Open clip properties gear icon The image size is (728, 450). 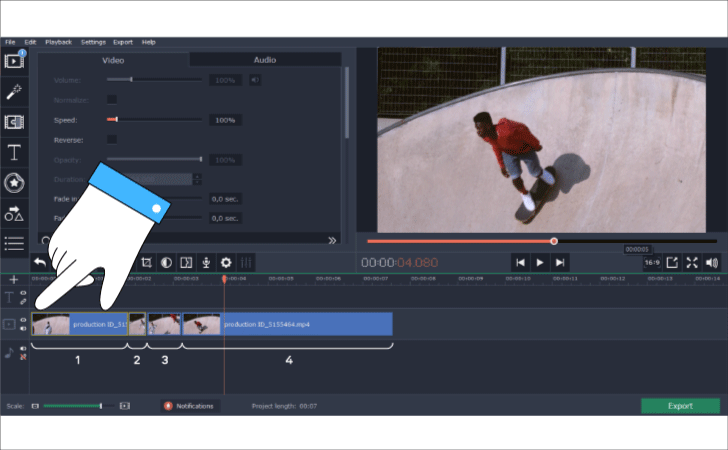coord(225,263)
